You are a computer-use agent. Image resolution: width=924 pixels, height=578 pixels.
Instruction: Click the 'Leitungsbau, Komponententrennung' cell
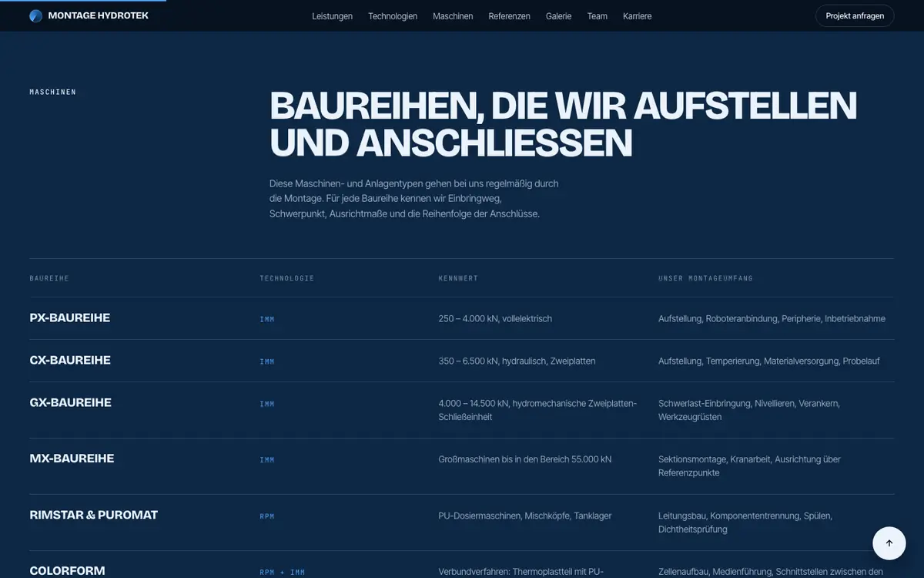(745, 523)
